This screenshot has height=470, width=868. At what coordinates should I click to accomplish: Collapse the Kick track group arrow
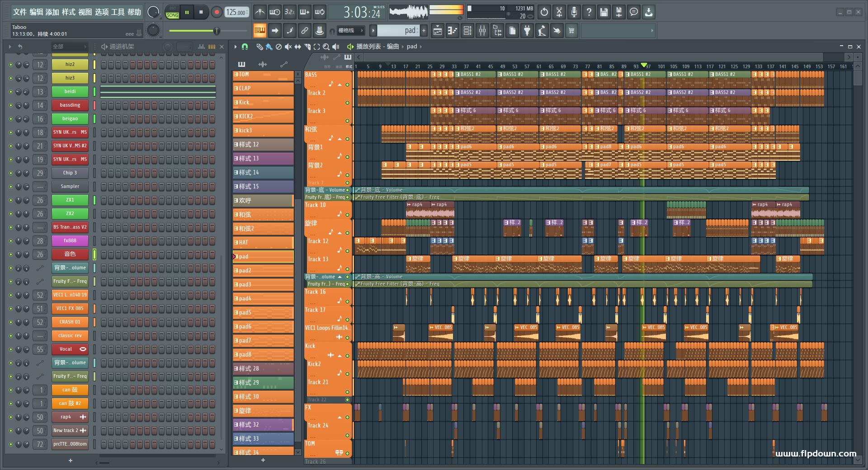[x=340, y=356]
